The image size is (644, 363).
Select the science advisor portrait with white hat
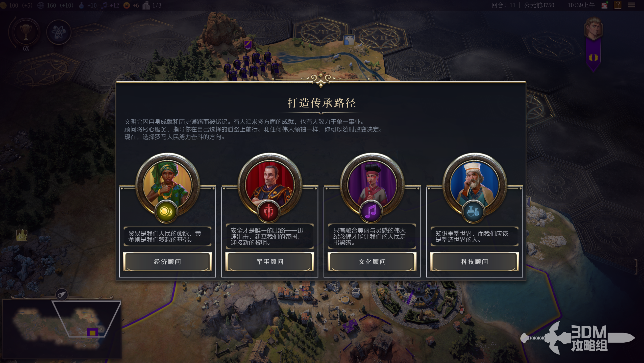click(x=474, y=184)
